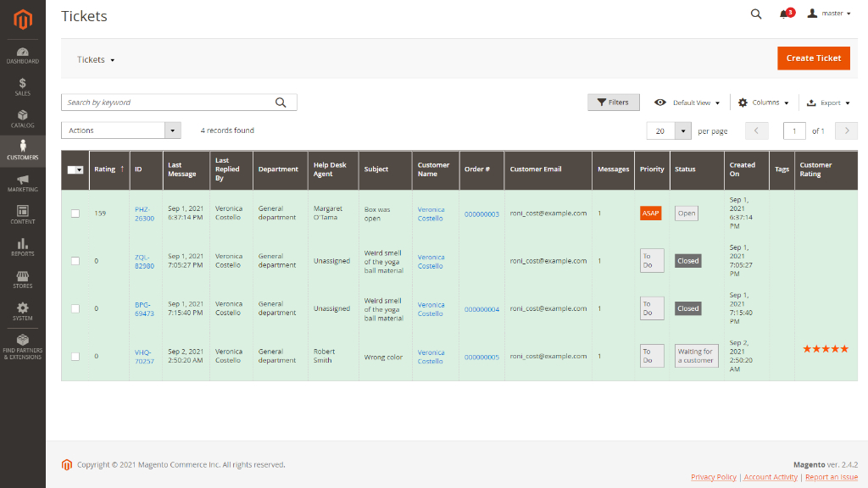
Task: Open the Customers menu
Action: point(23,151)
